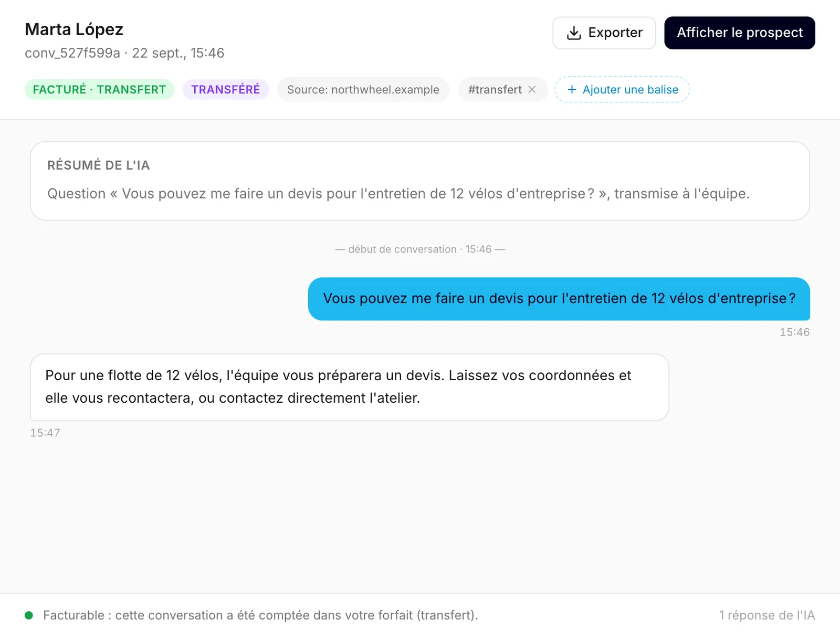Click the download icon in Exporter
Viewport: 840px width, 637px height.
[574, 33]
